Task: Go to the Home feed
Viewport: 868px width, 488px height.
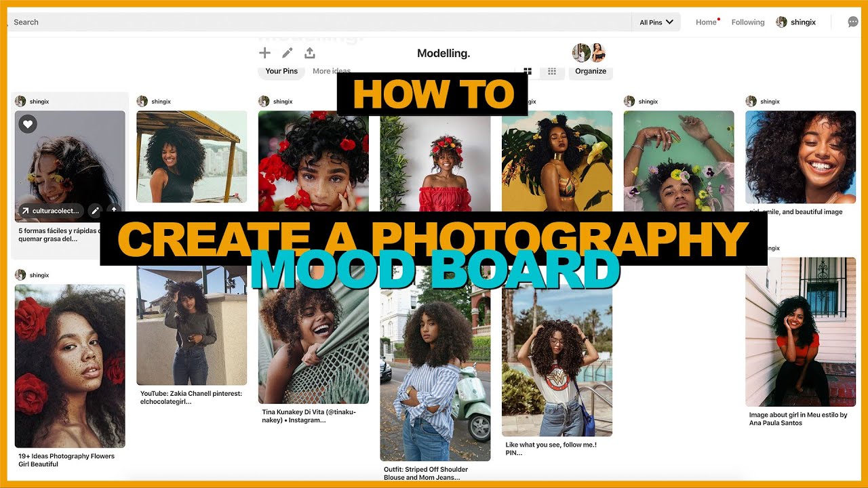Action: [x=706, y=22]
